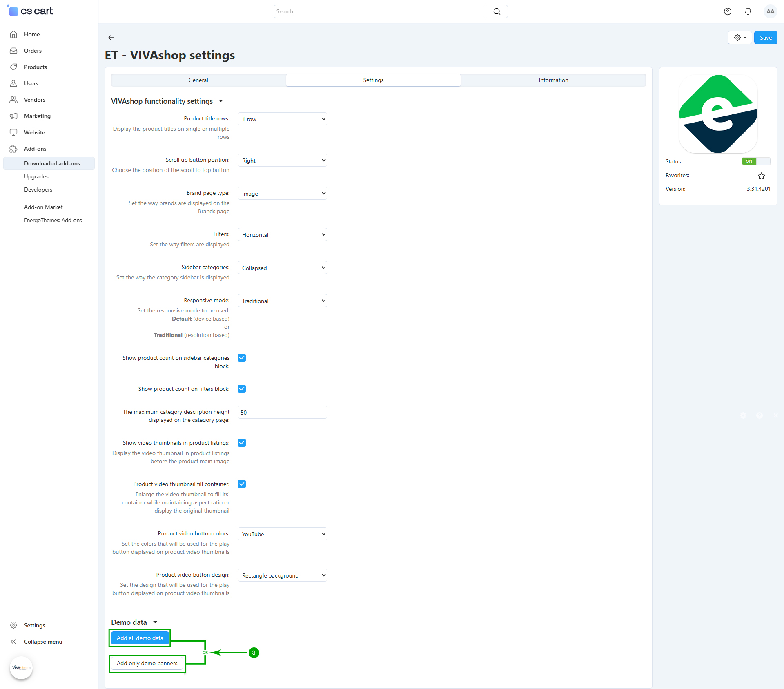Toggle the add-on Status switch
Screen dimensions: 784x689
(756, 161)
